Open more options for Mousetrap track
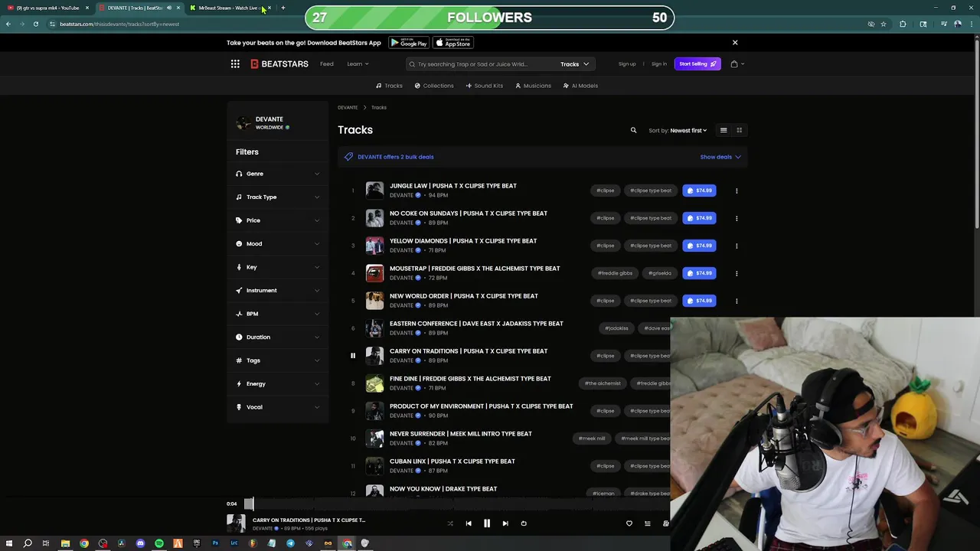Screen dimensions: 980x551 737,273
